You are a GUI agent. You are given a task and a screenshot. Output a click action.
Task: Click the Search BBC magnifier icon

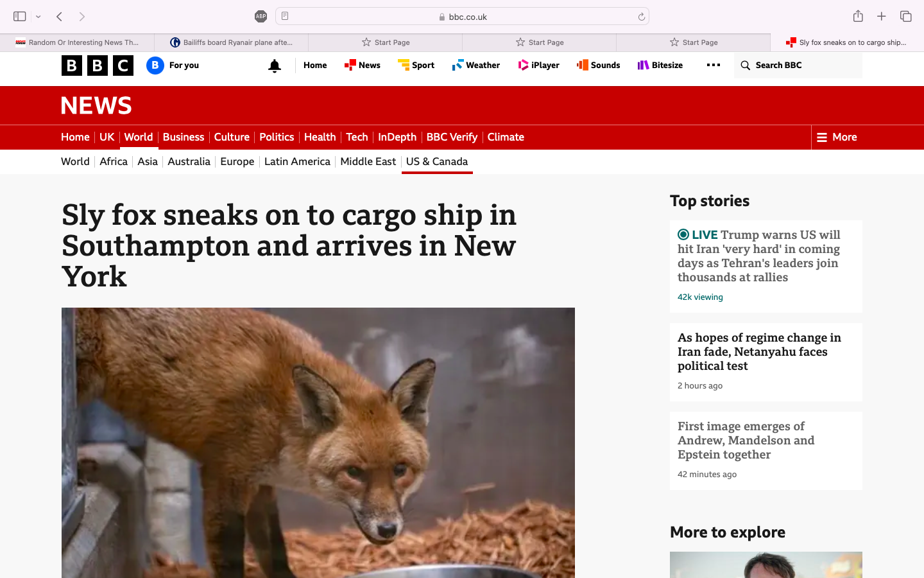(745, 65)
